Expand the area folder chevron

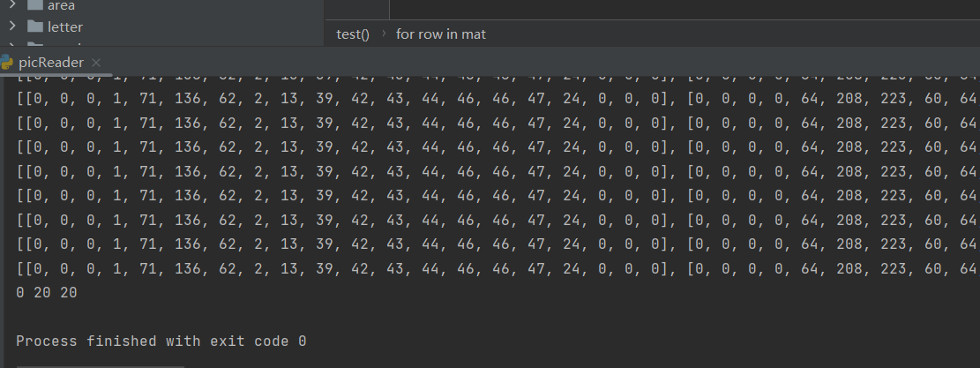click(12, 5)
